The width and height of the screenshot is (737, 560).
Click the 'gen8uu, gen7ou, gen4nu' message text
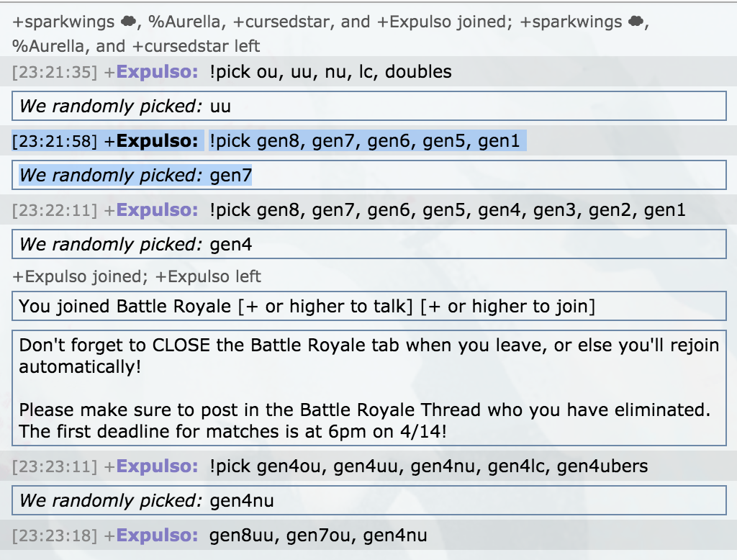(x=318, y=535)
